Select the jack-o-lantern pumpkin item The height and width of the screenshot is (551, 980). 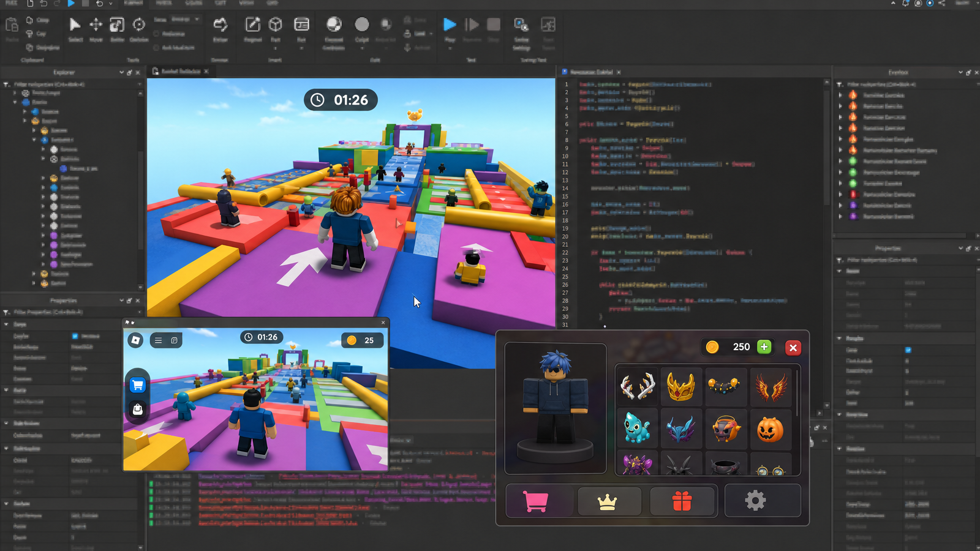(771, 429)
